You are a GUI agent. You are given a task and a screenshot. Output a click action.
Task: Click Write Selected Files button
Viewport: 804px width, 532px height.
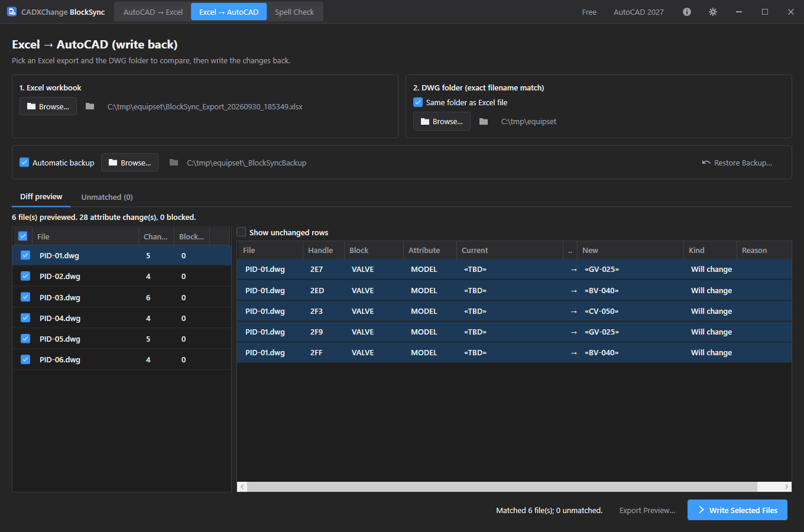[737, 510]
